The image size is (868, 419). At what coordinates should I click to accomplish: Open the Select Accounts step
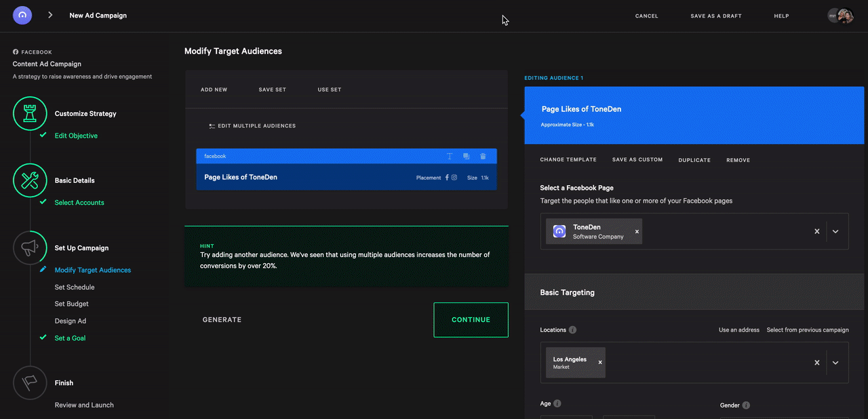pos(79,203)
